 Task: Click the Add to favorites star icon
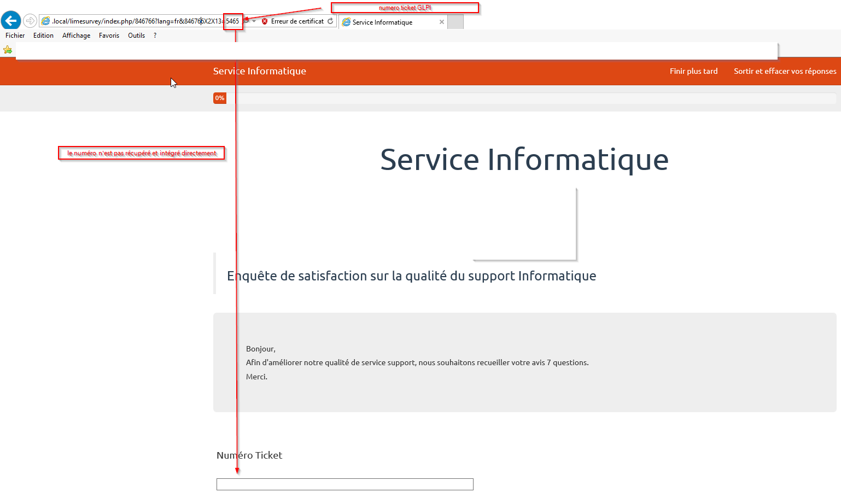[8, 50]
